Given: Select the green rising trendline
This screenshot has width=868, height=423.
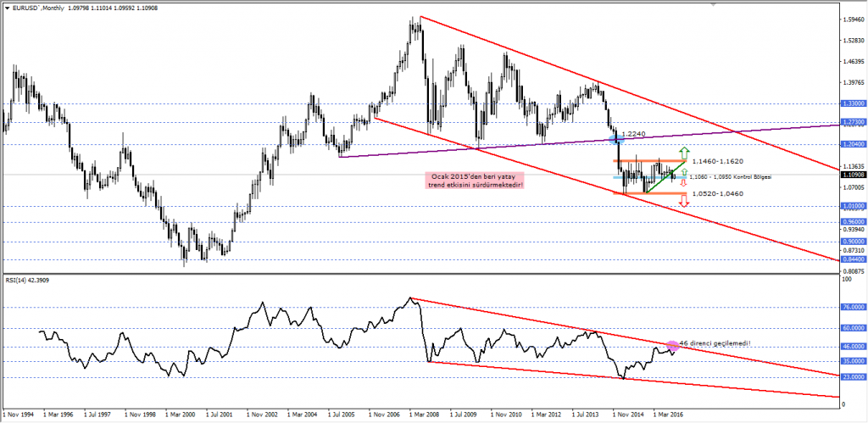Looking at the screenshot, I should (x=665, y=177).
